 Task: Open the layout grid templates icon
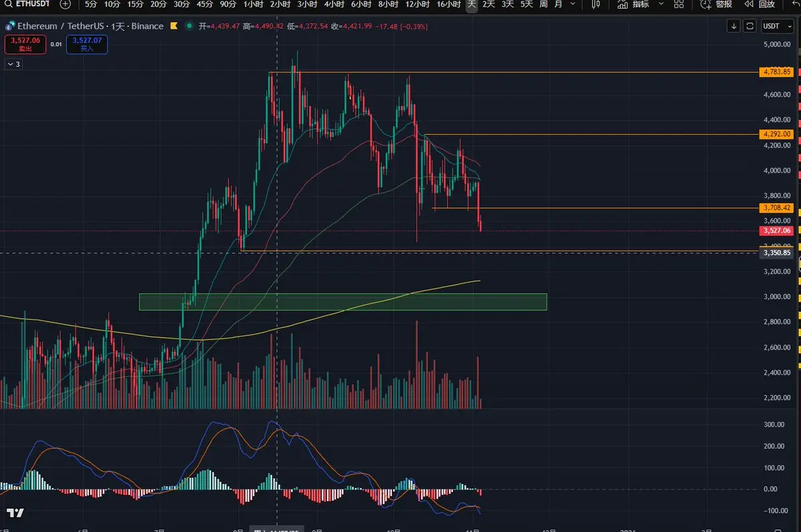point(679,4)
